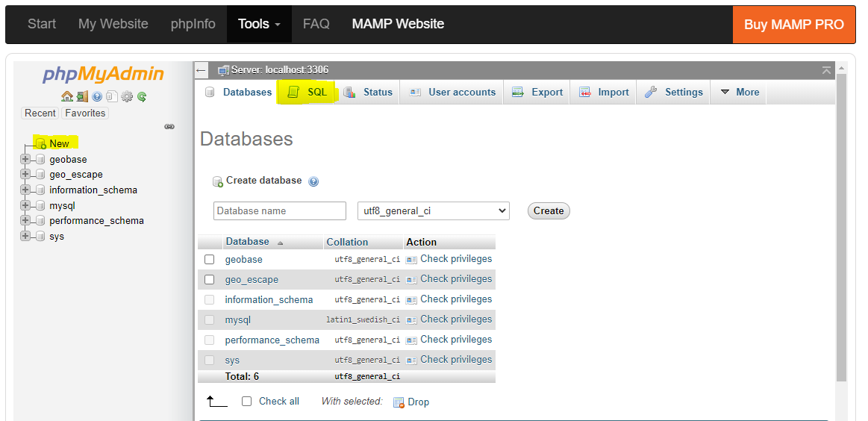Click privileges icon in sys row
The height and width of the screenshot is (421, 868).
[411, 360]
